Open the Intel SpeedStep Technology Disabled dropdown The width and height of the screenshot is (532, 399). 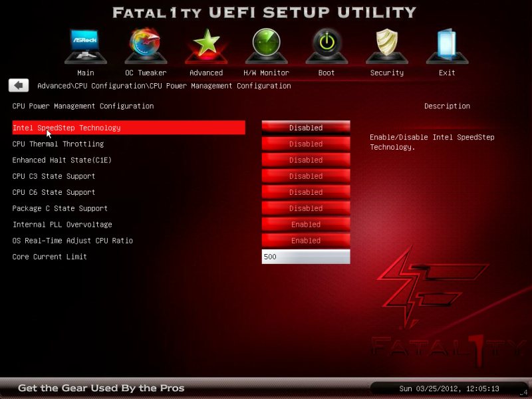click(306, 128)
